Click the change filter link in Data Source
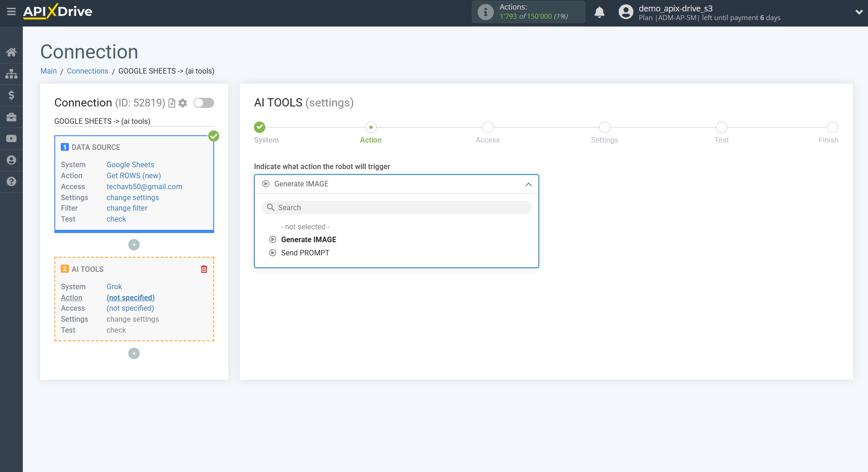868x472 pixels. click(x=126, y=208)
